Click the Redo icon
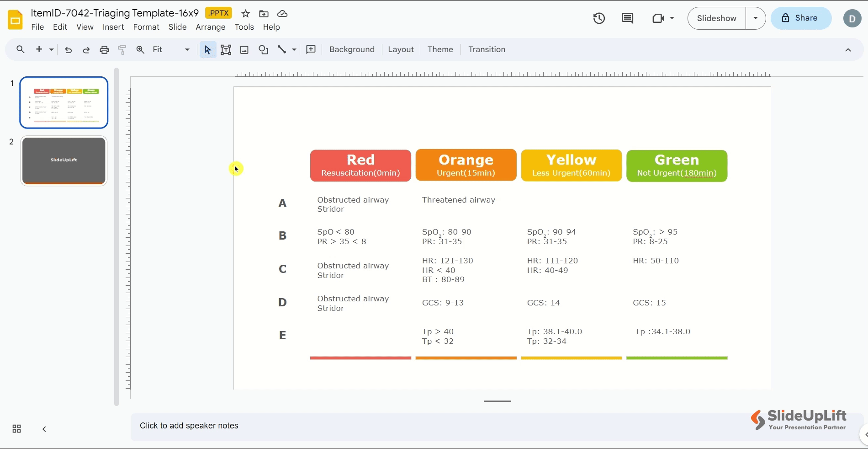Image resolution: width=868 pixels, height=449 pixels. 86,49
